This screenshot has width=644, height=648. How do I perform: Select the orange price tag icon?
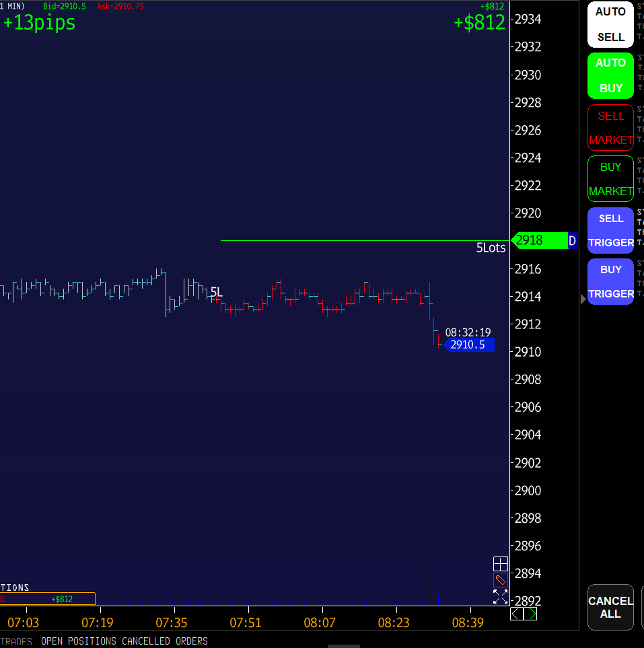501,580
